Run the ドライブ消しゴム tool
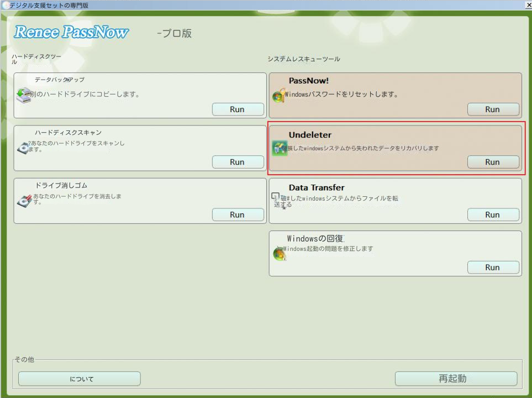532x398 pixels. (x=238, y=214)
